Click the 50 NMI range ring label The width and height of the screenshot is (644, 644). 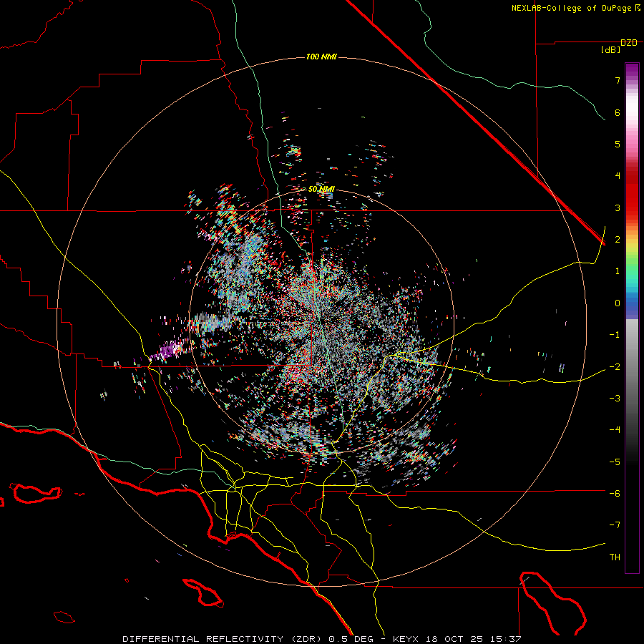321,189
